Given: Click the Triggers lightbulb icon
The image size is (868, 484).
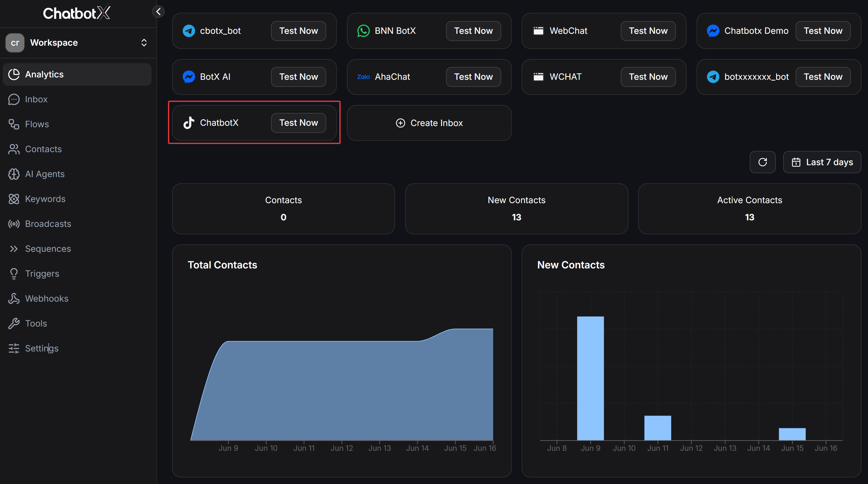Looking at the screenshot, I should click(14, 274).
